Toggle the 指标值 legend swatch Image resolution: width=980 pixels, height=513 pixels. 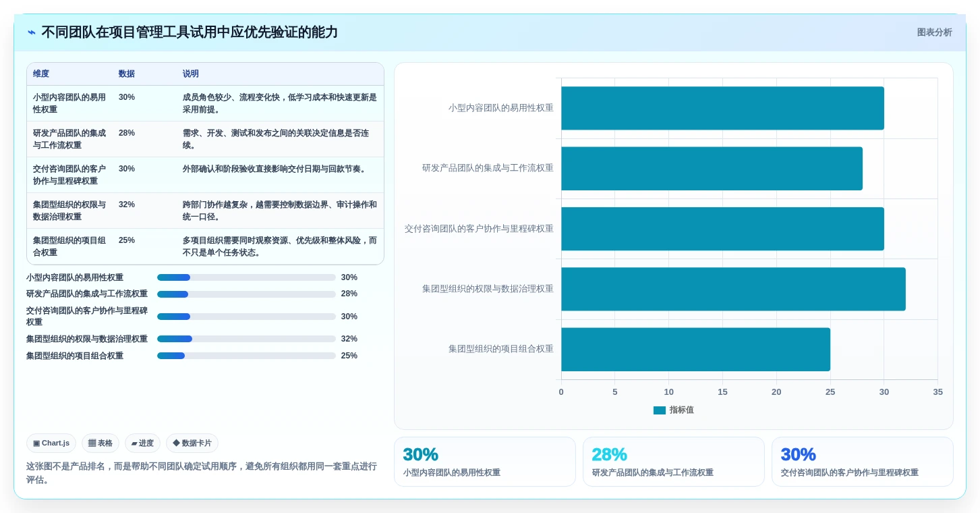coord(660,410)
